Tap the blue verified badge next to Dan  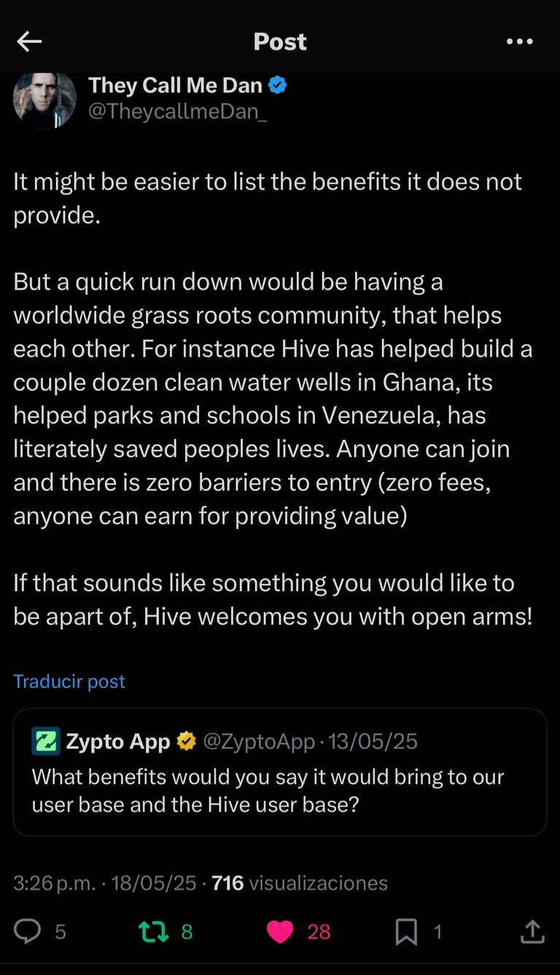[278, 85]
